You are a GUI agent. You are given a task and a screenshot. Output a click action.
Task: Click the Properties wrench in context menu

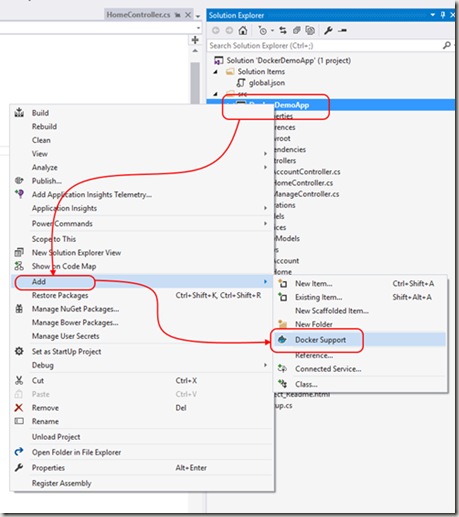click(19, 468)
